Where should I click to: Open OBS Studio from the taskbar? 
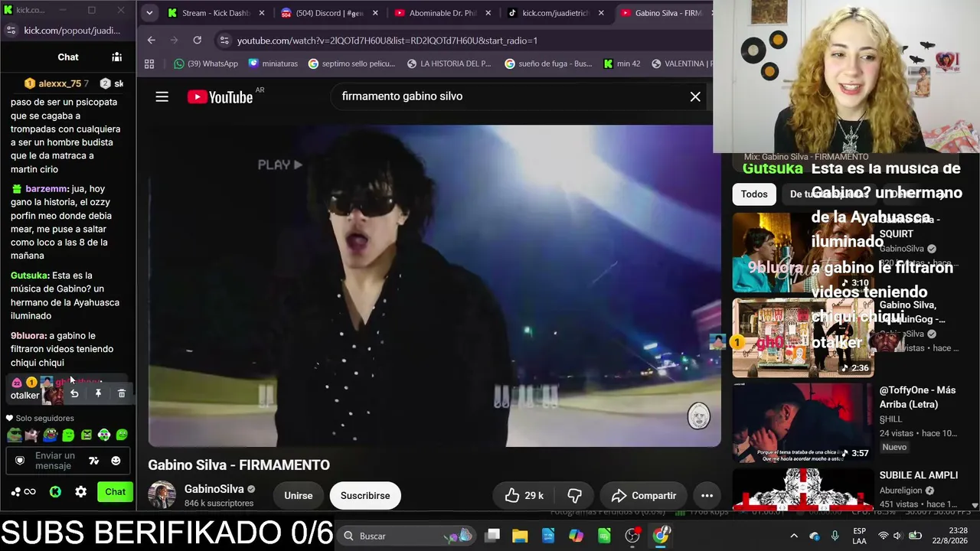(x=632, y=536)
